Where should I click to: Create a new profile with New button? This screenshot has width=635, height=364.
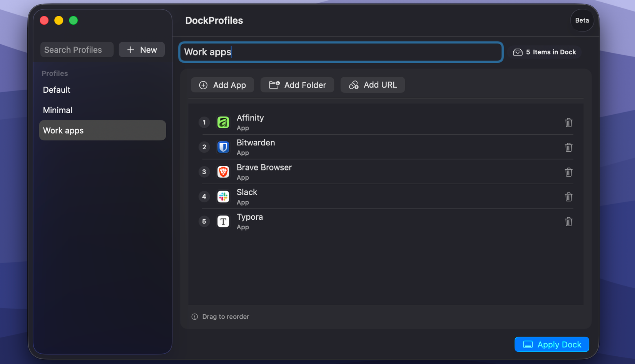coord(142,49)
